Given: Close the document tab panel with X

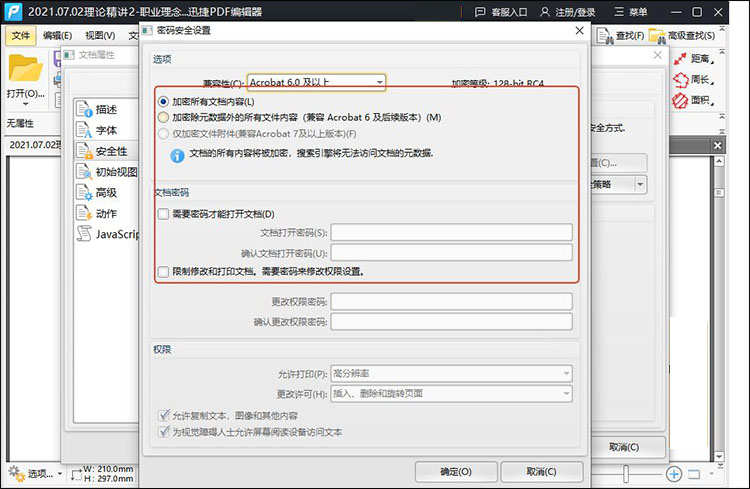Looking at the screenshot, I should point(717,145).
